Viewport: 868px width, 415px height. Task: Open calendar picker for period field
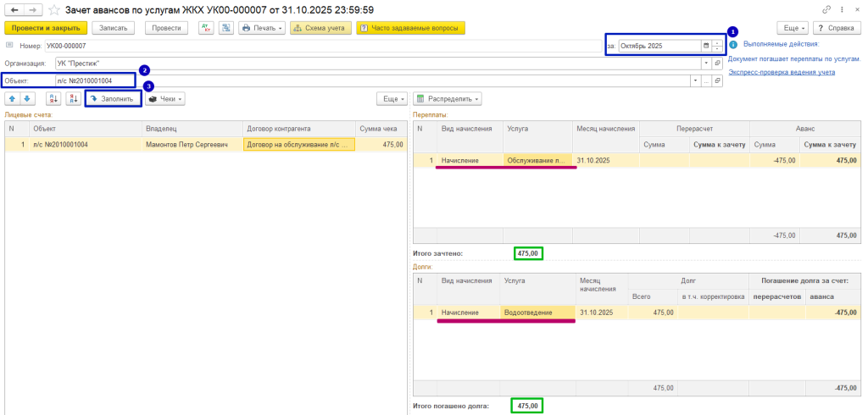(x=705, y=46)
